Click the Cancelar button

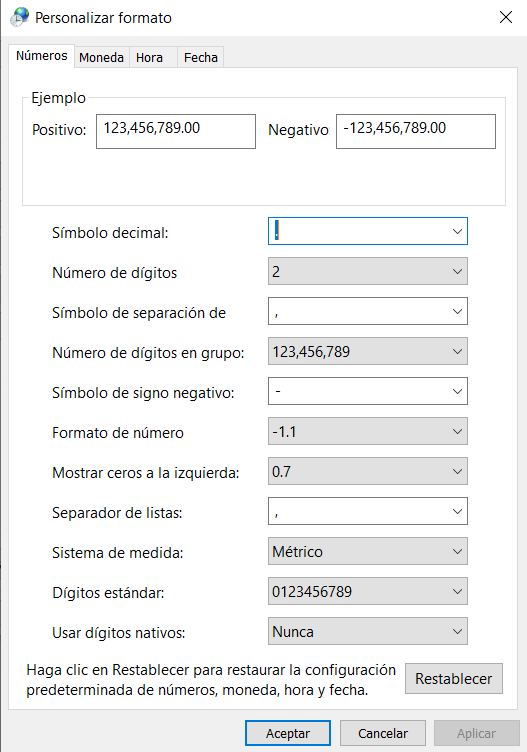pos(383,733)
